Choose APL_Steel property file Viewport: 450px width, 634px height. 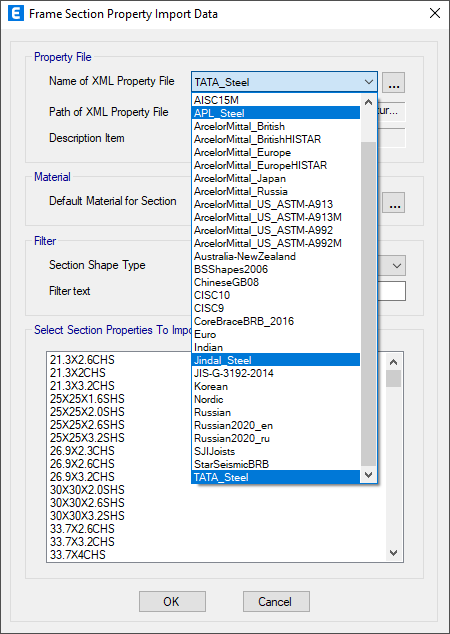click(276, 113)
